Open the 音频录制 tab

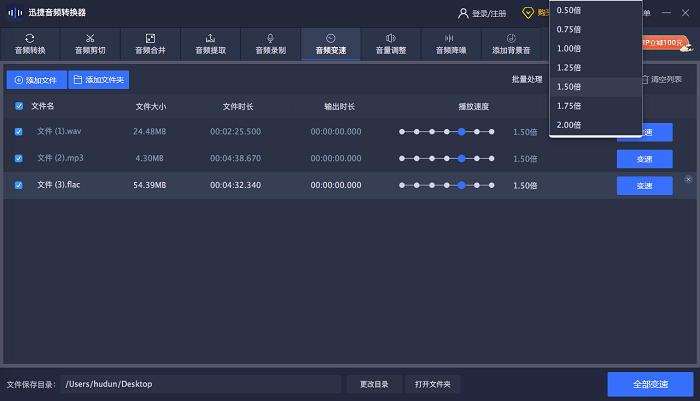[x=271, y=44]
